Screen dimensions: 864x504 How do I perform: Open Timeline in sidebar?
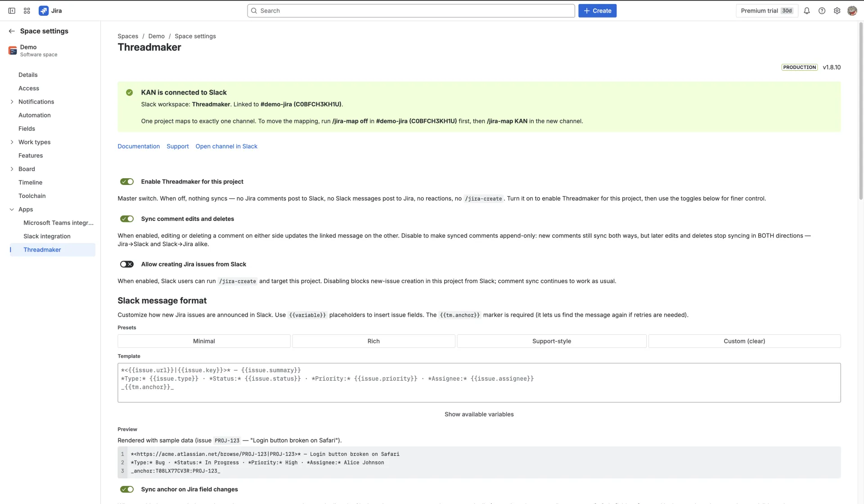pyautogui.click(x=30, y=183)
